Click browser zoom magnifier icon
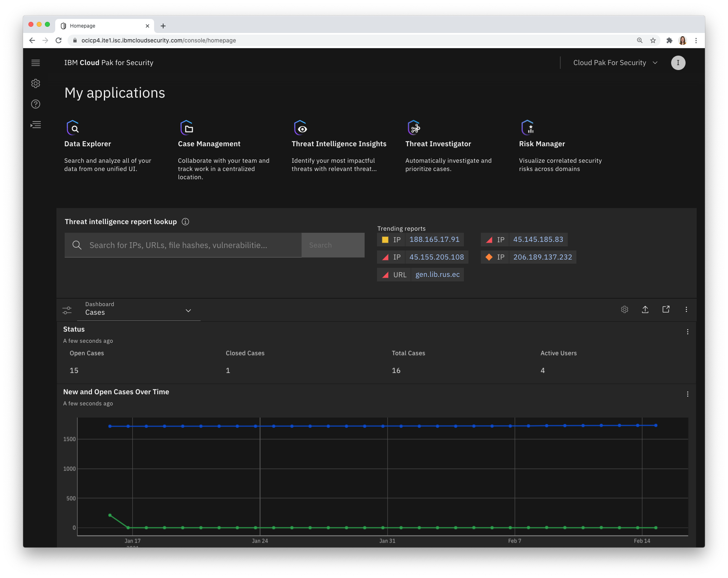Screen dimensions: 728x578 point(640,40)
